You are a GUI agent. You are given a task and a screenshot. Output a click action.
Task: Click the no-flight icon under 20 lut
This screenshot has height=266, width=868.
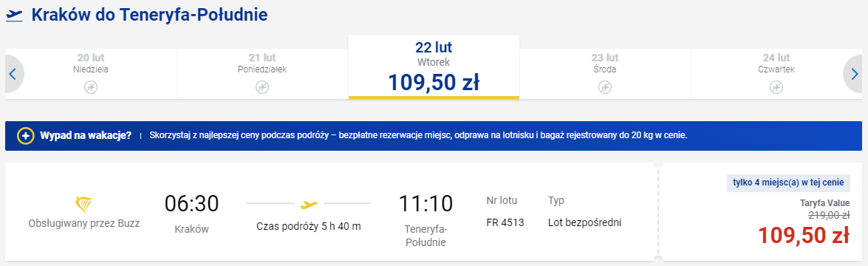point(91,87)
